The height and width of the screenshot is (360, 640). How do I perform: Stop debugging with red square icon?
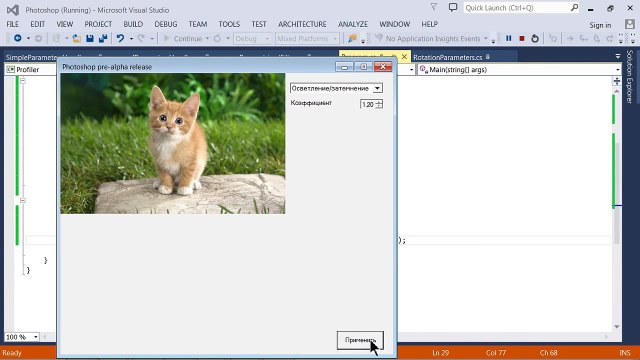click(x=522, y=39)
